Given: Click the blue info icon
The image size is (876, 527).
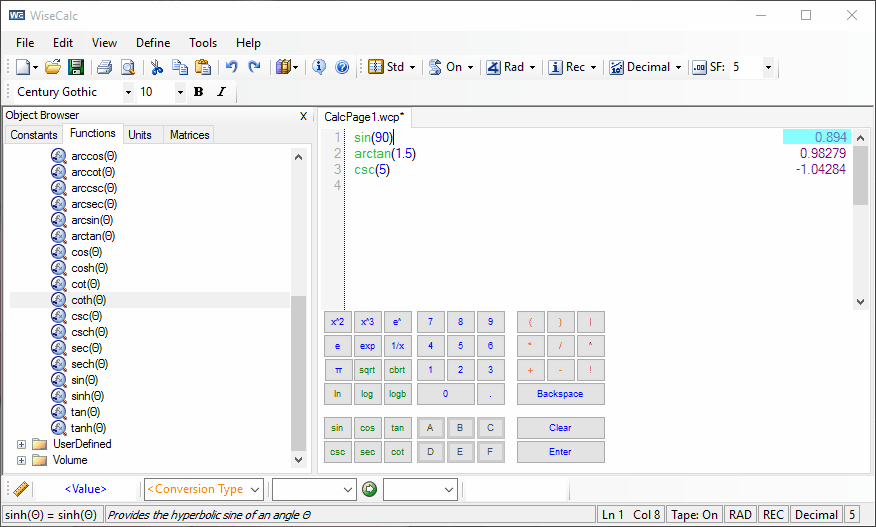Looking at the screenshot, I should tap(319, 67).
